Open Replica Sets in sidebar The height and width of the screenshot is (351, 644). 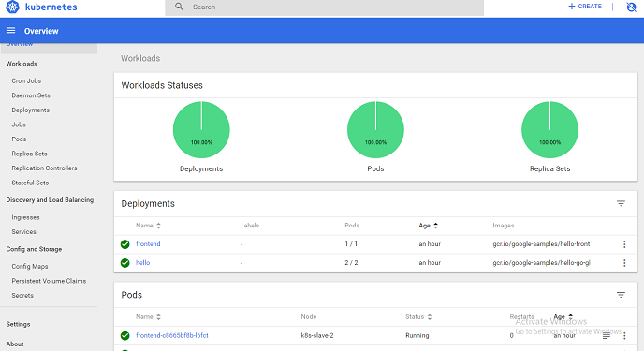coord(29,154)
